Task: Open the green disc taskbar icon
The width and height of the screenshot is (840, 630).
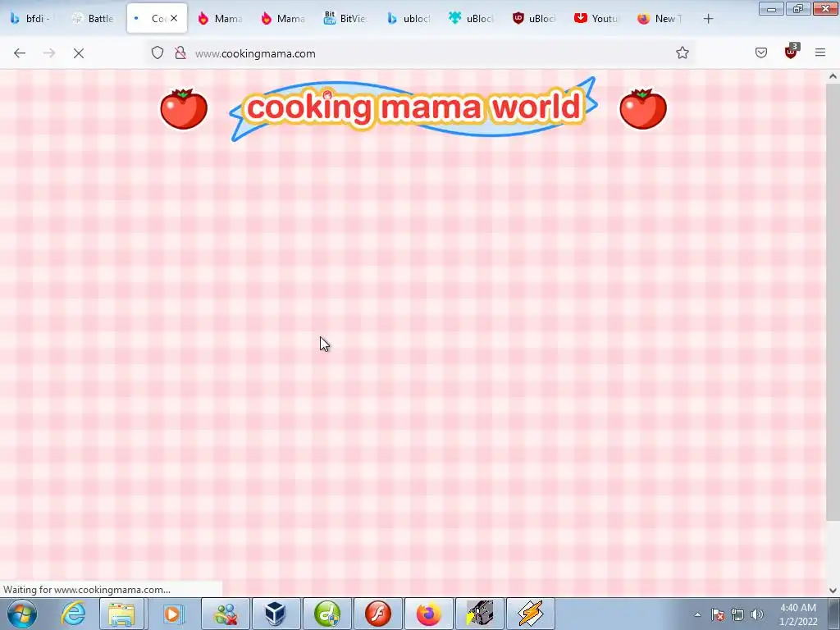Action: click(326, 614)
